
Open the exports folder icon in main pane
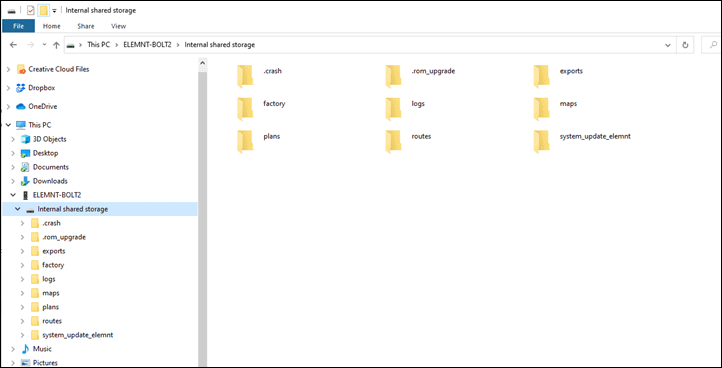coord(542,76)
